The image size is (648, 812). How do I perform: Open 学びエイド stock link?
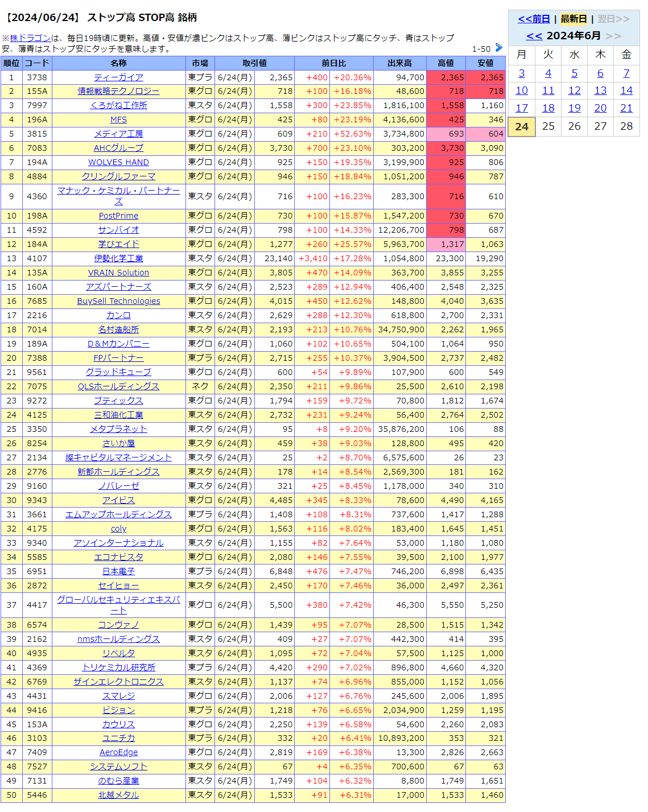(118, 244)
